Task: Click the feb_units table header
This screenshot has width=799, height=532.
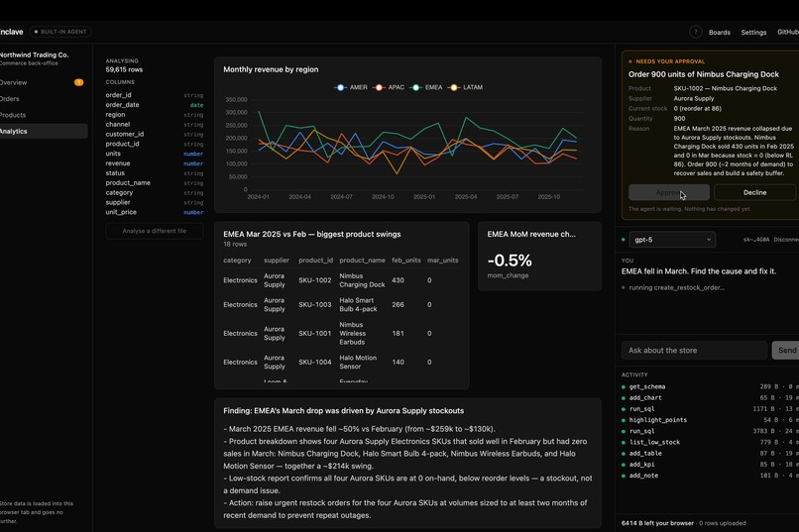Action: tap(406, 261)
